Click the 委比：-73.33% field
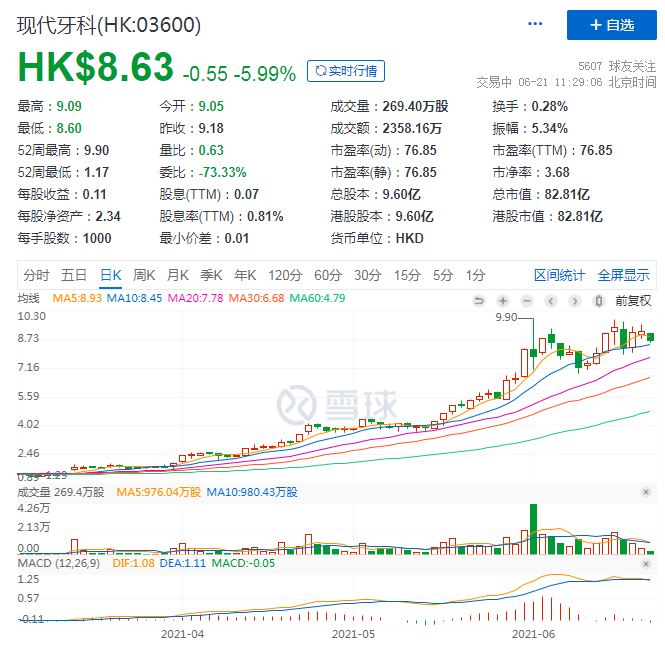Image resolution: width=665 pixels, height=652 pixels. tap(203, 173)
